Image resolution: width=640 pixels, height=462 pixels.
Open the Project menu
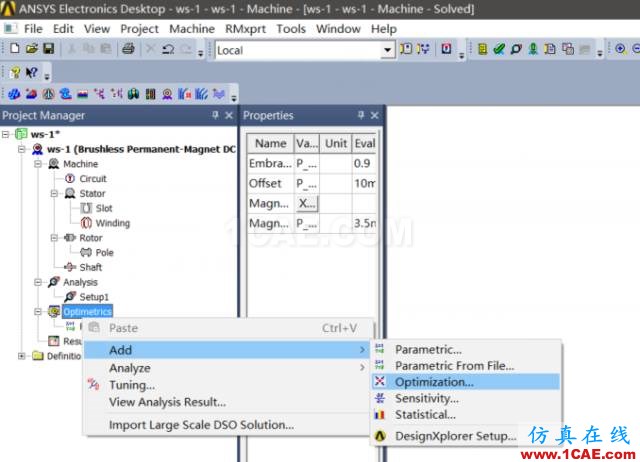click(x=139, y=29)
